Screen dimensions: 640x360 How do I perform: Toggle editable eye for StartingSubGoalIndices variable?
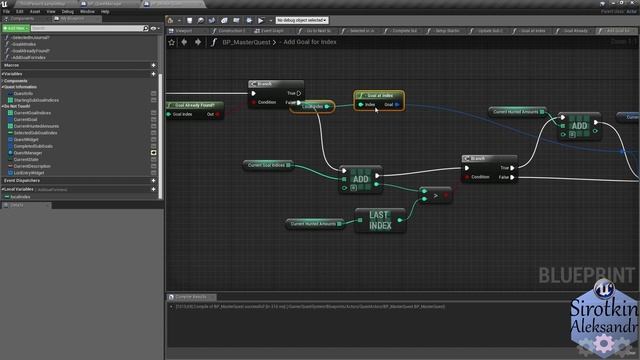(153, 100)
